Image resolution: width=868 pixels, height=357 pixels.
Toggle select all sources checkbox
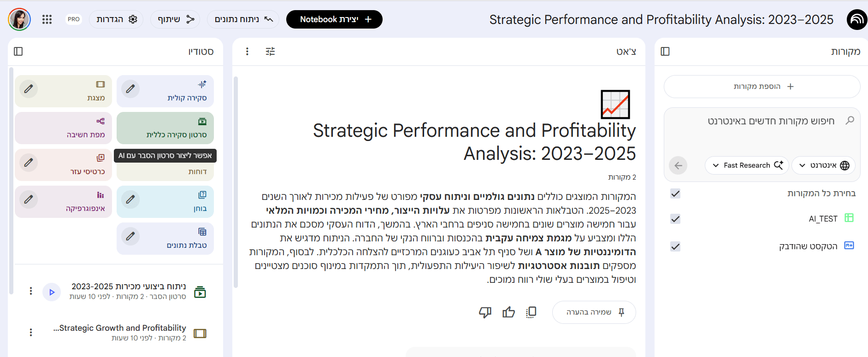(x=675, y=193)
